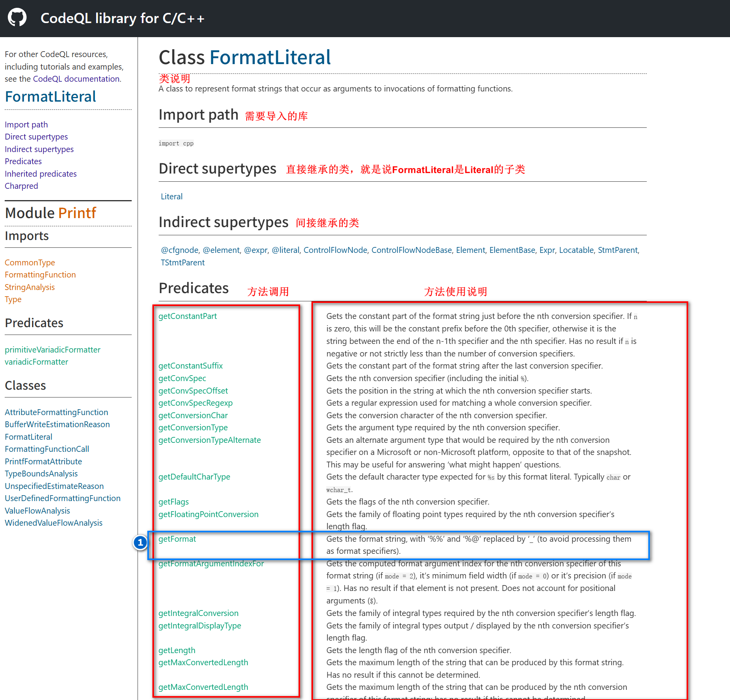Open the CommonType import

click(30, 263)
